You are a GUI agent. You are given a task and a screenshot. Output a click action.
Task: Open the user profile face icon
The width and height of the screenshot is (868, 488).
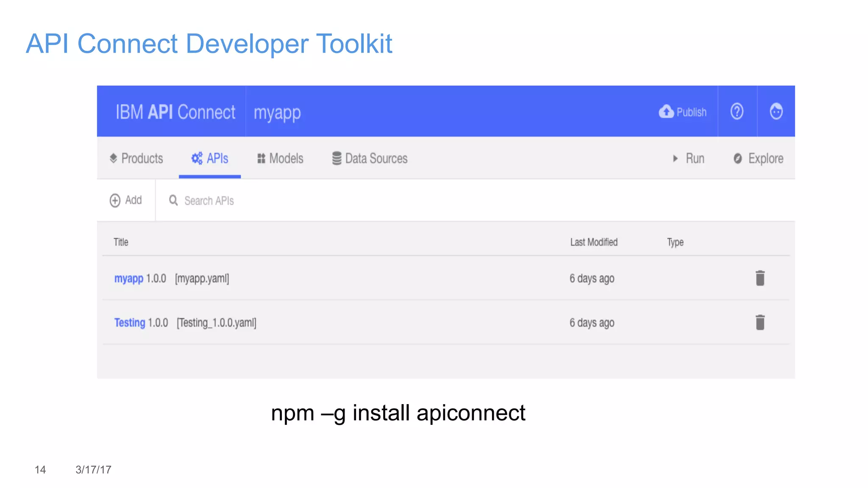coord(776,111)
